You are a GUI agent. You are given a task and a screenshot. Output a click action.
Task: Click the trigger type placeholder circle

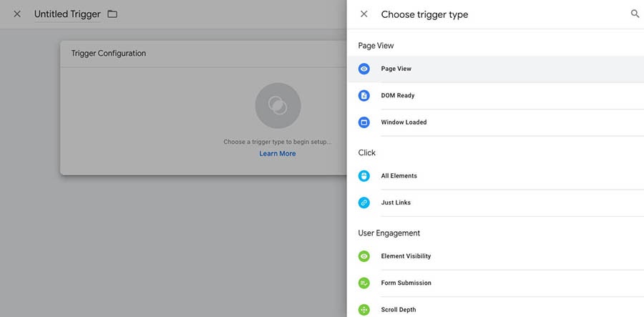[x=278, y=105]
